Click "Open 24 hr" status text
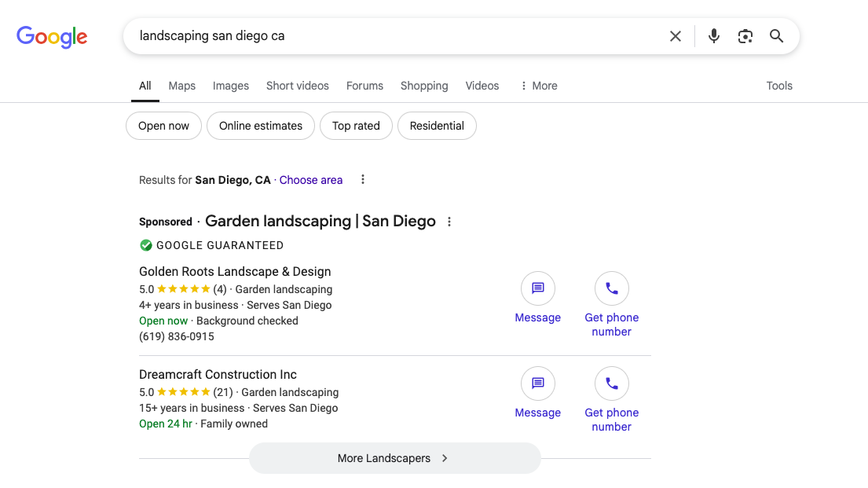868x488 pixels. 166,424
